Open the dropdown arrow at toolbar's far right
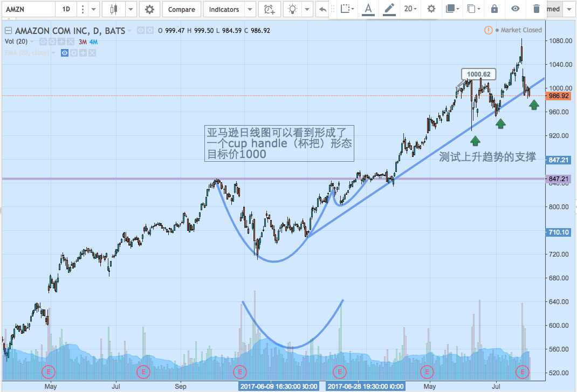This screenshot has height=392, width=577. [x=569, y=9]
